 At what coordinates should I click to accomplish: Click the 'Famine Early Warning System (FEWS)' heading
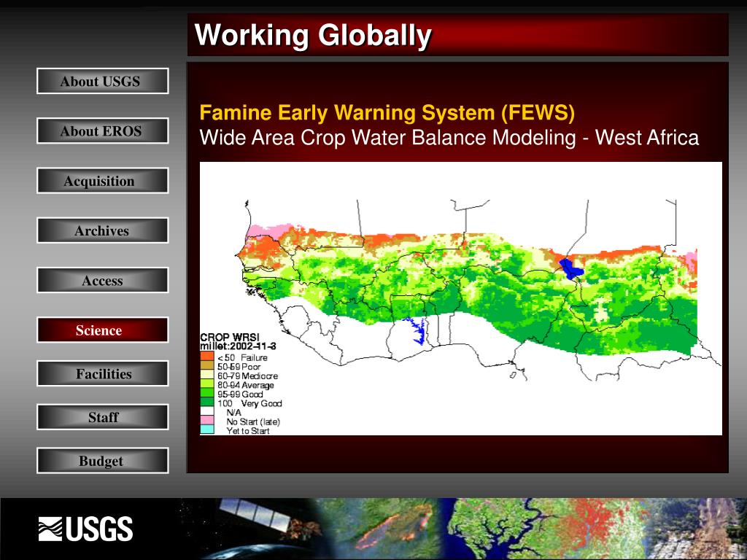pos(387,113)
